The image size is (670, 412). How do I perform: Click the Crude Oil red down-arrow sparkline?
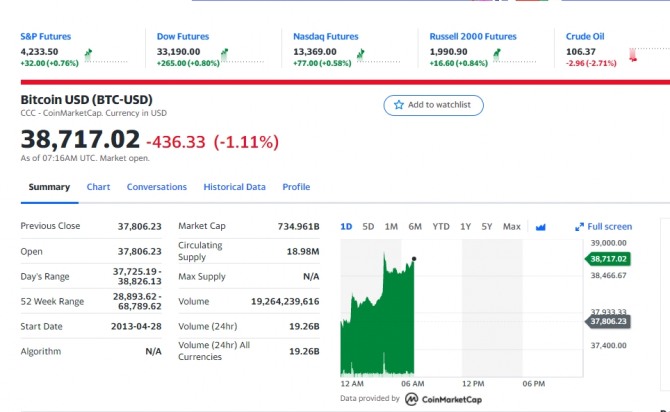[632, 56]
